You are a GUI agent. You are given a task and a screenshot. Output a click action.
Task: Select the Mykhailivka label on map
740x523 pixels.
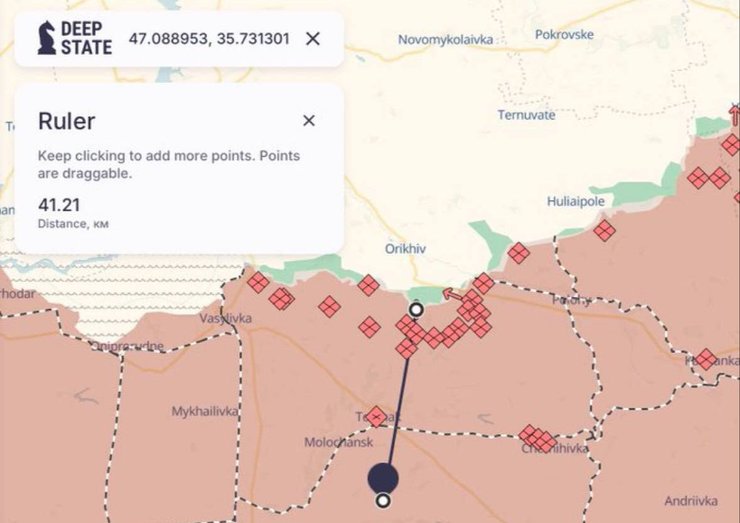coord(205,412)
